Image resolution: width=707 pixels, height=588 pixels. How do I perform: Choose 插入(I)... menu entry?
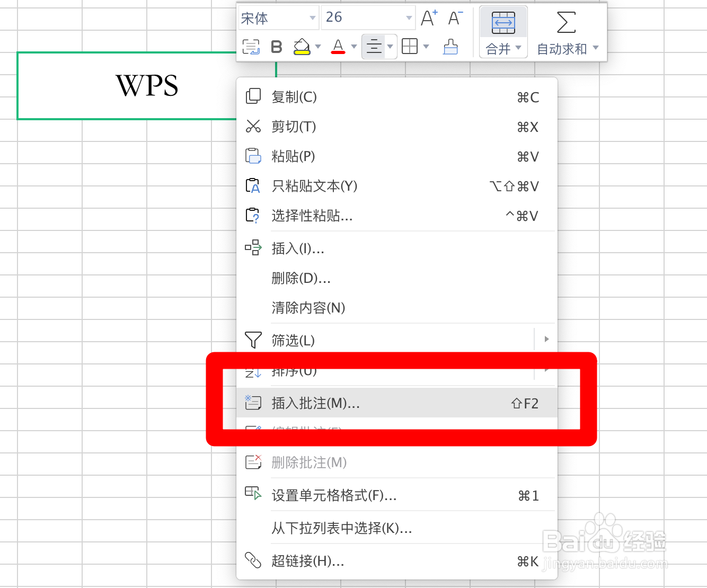coord(397,248)
